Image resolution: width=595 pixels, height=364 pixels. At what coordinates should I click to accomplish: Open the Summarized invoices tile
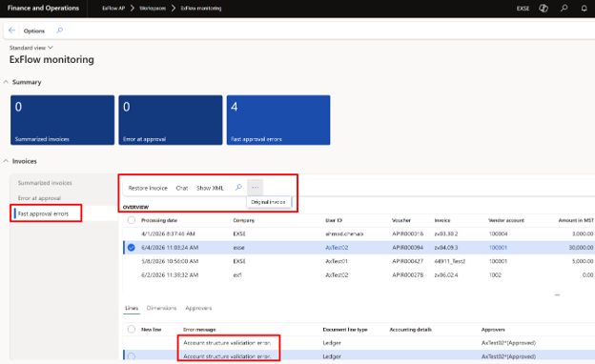point(62,120)
